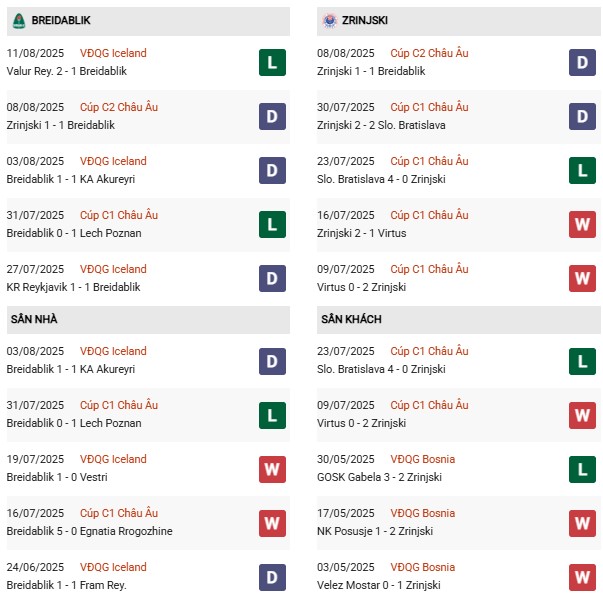Click the L badge for GOSK Gabela match

pyautogui.click(x=582, y=469)
